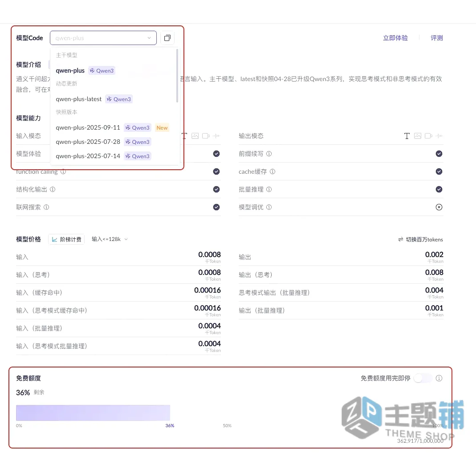476x453 pixels.
Task: Click the 结构化输出 checkmark
Action: [216, 189]
